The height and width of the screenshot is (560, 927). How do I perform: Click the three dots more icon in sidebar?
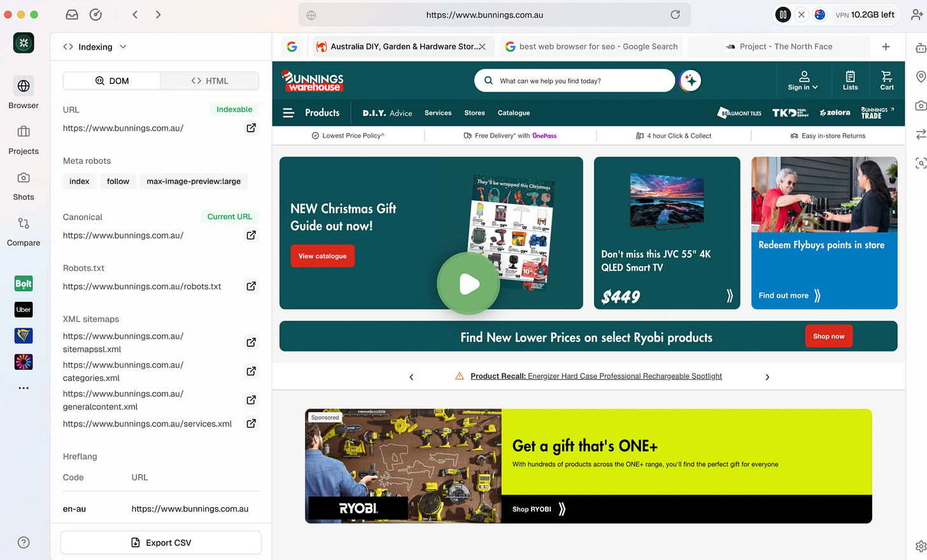pos(24,388)
